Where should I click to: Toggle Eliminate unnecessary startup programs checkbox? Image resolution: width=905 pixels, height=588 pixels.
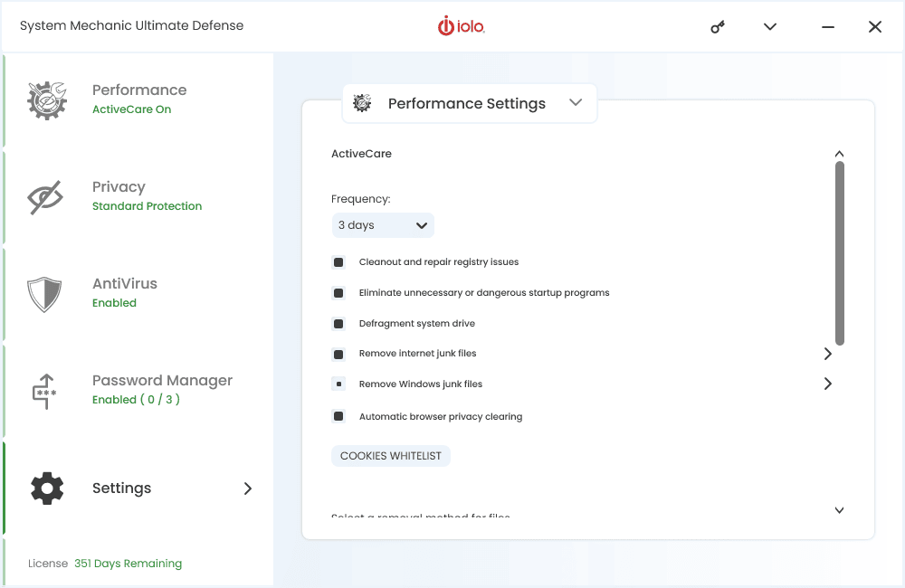338,293
